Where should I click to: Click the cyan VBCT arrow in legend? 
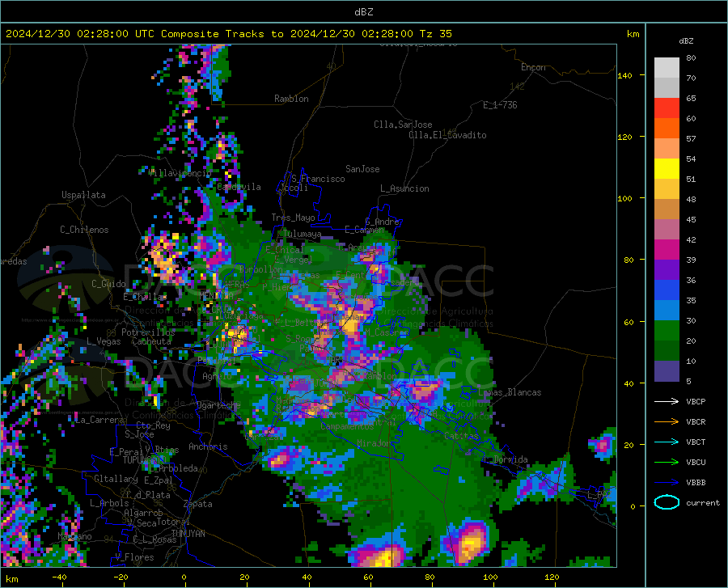[667, 442]
